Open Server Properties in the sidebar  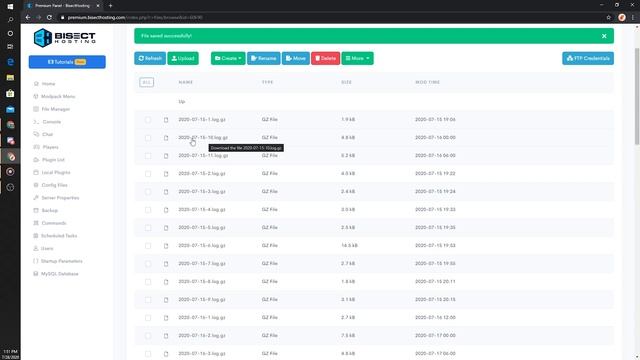coord(56,198)
